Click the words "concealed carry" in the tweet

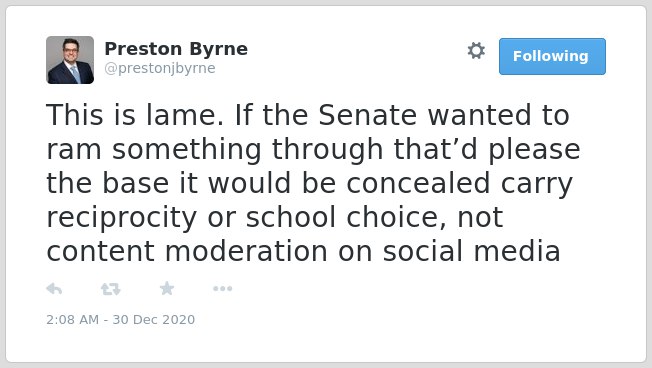(x=459, y=184)
